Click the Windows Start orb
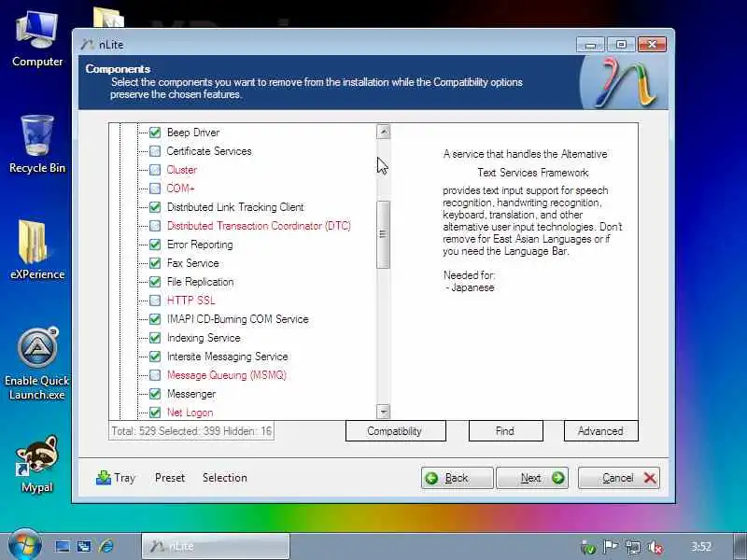The width and height of the screenshot is (747, 560). click(x=24, y=546)
